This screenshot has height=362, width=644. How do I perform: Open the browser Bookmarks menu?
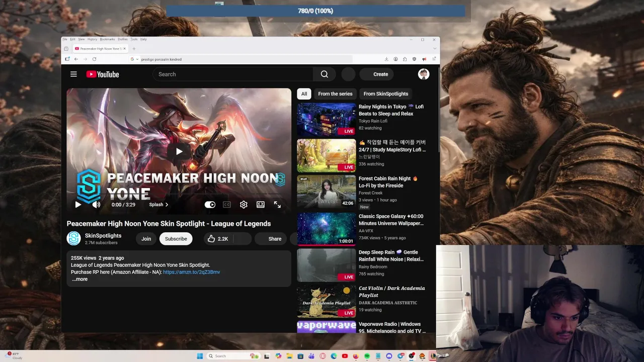point(107,39)
